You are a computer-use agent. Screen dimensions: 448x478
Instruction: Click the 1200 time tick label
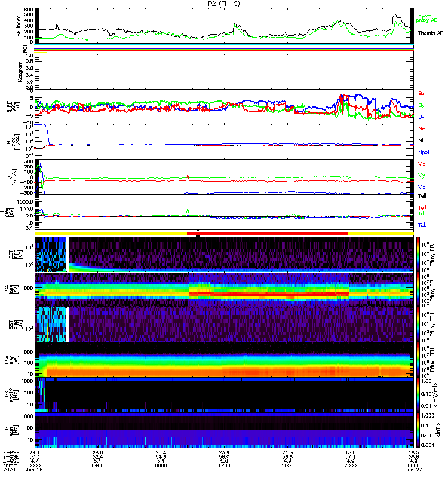tap(224, 465)
